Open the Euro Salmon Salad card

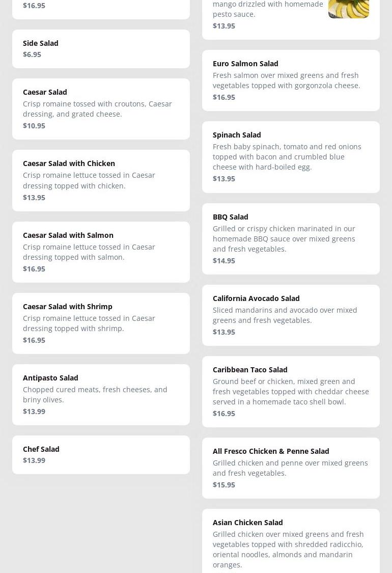(291, 80)
